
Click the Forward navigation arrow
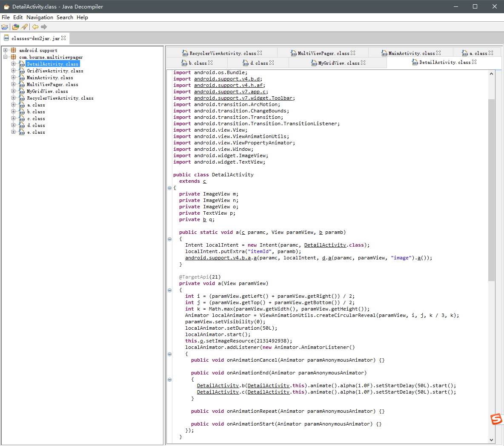click(x=44, y=27)
